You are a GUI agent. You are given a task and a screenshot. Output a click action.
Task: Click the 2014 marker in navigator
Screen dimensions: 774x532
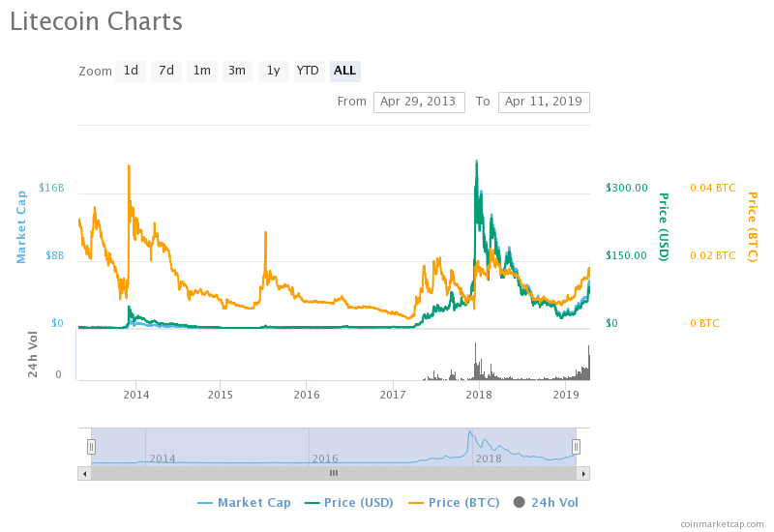coord(163,458)
